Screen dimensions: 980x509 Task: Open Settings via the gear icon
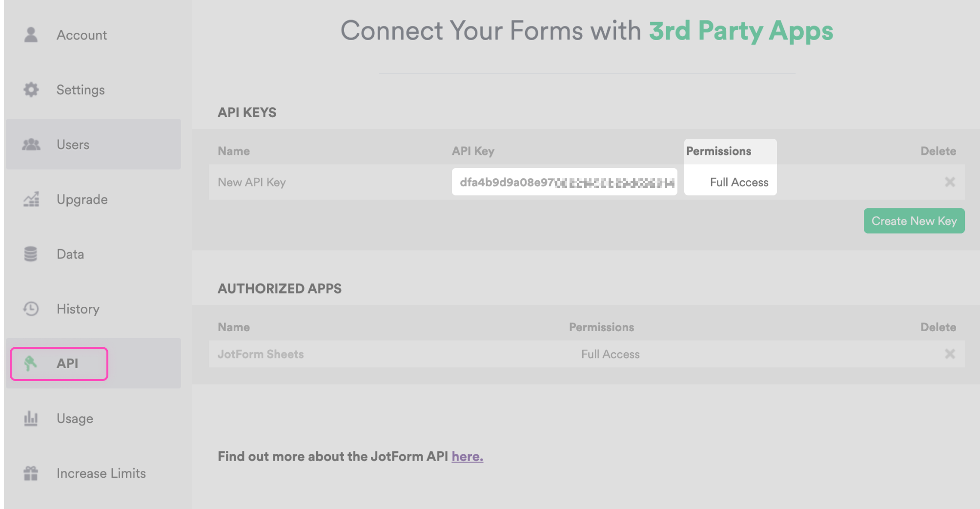coord(31,89)
